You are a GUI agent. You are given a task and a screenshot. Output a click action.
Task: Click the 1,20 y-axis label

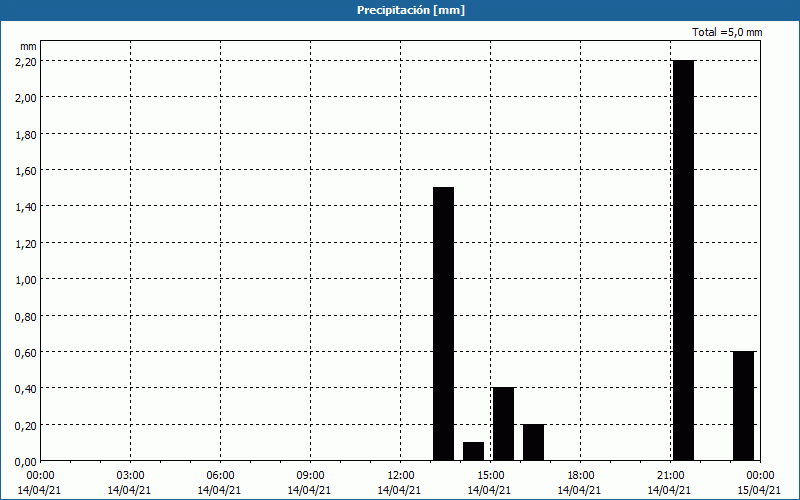click(26, 243)
